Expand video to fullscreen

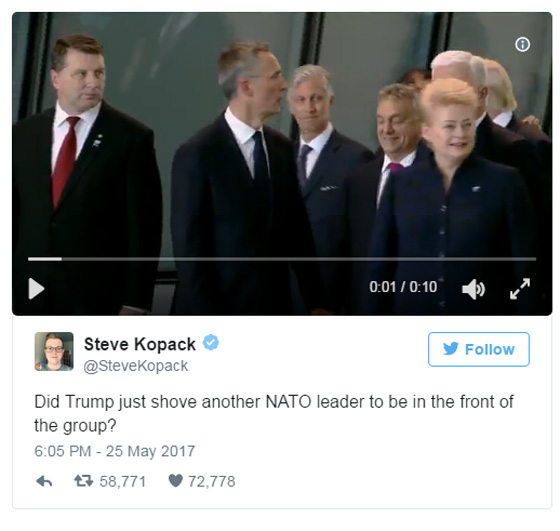pos(520,289)
